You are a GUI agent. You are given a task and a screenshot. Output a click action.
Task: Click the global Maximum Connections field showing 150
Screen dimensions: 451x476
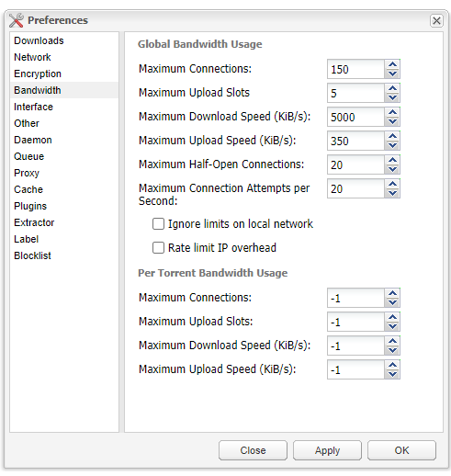355,69
